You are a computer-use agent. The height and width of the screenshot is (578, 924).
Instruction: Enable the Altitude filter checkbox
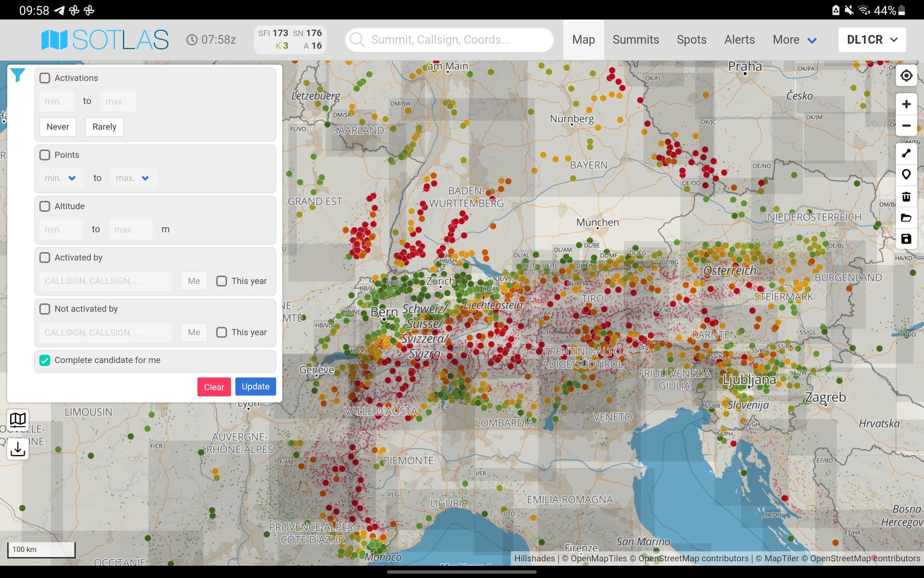click(45, 206)
